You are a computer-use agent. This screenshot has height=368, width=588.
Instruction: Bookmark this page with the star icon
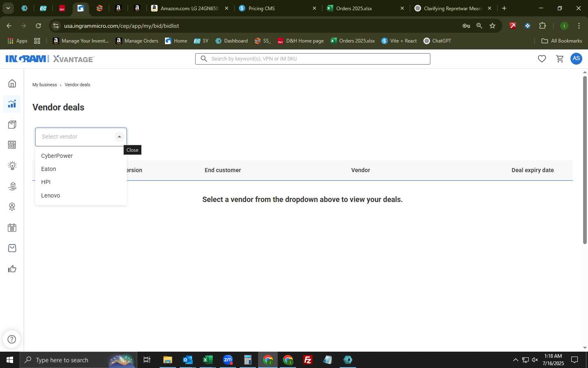point(492,26)
